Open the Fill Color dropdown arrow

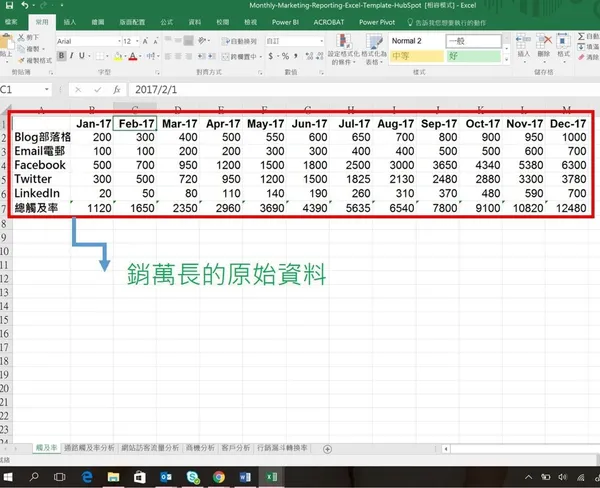coord(125,56)
